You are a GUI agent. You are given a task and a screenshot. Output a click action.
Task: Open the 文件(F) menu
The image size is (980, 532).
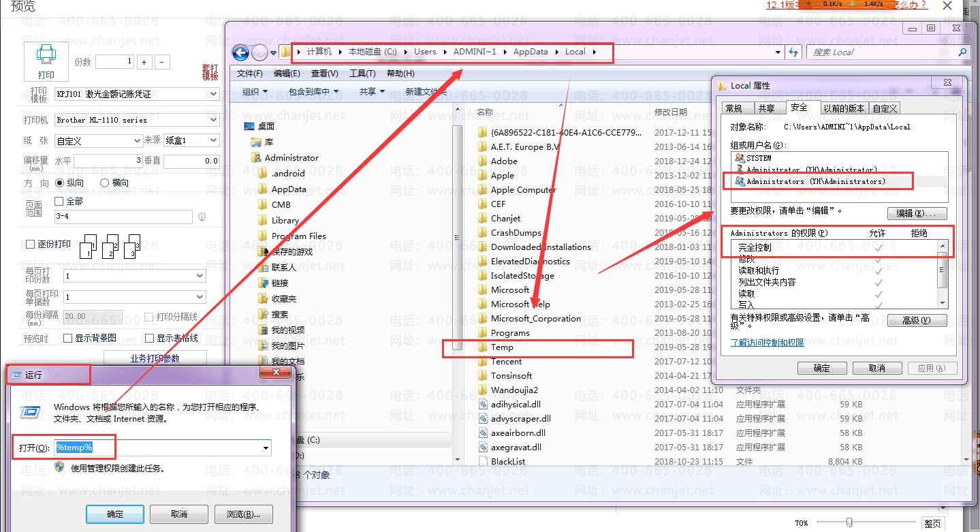click(x=250, y=74)
